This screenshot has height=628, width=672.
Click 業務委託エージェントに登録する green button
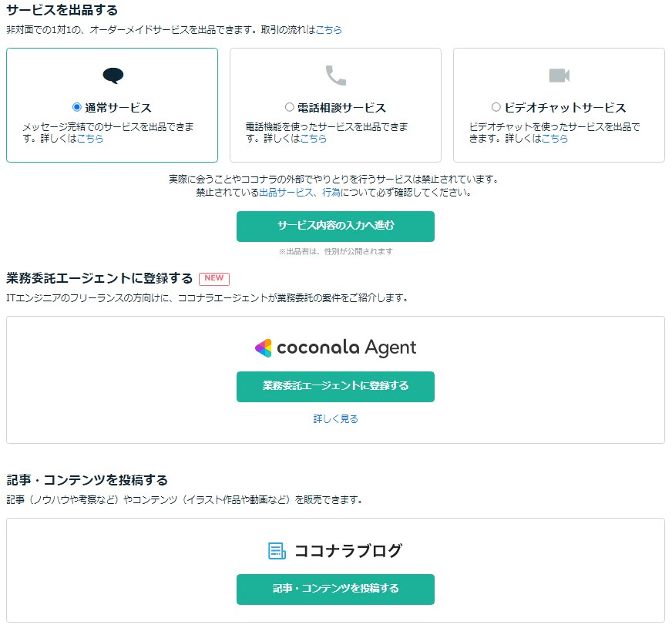click(x=335, y=386)
